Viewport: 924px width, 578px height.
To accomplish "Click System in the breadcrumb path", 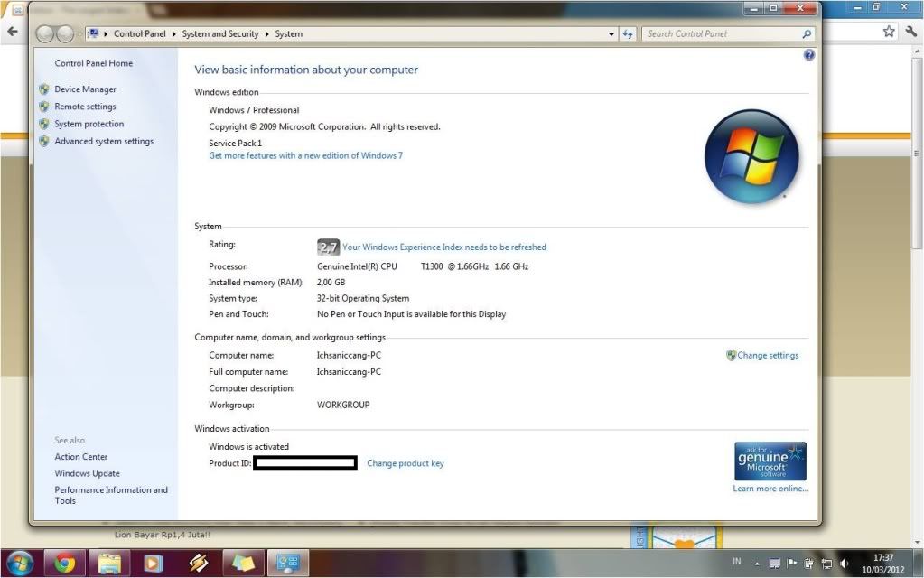I will (289, 34).
